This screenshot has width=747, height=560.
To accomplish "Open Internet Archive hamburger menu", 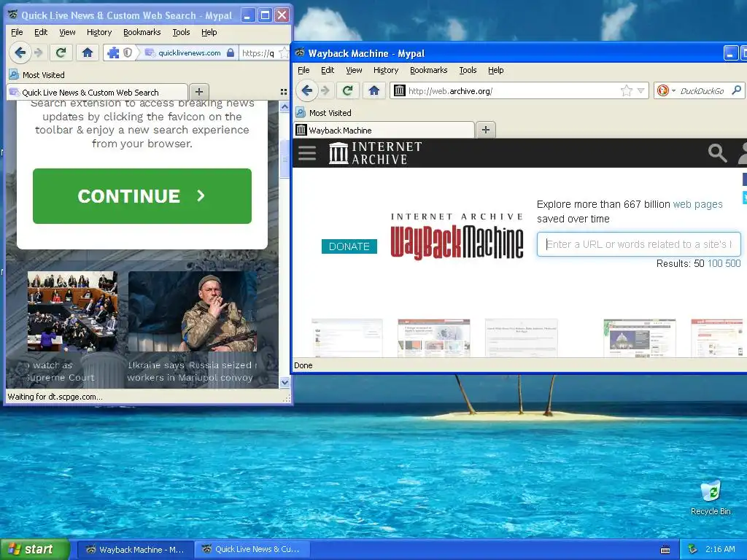I will click(307, 153).
